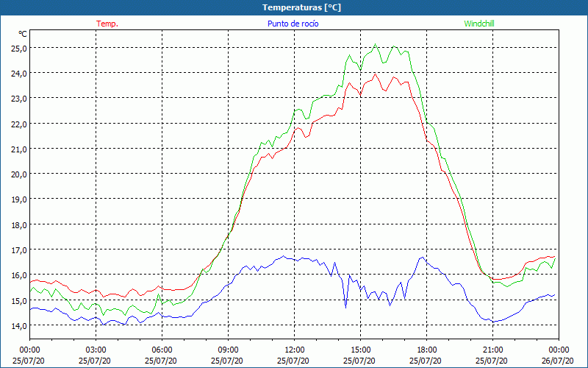Image resolution: width=588 pixels, height=368 pixels.
Task: Select the blue "Punto de rocío" legend label
Action: tap(293, 24)
